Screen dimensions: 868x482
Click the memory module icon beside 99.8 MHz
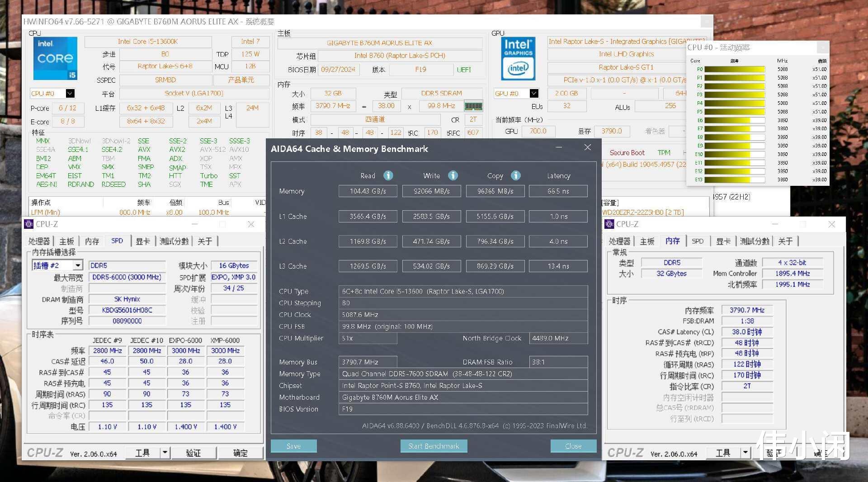click(x=473, y=106)
